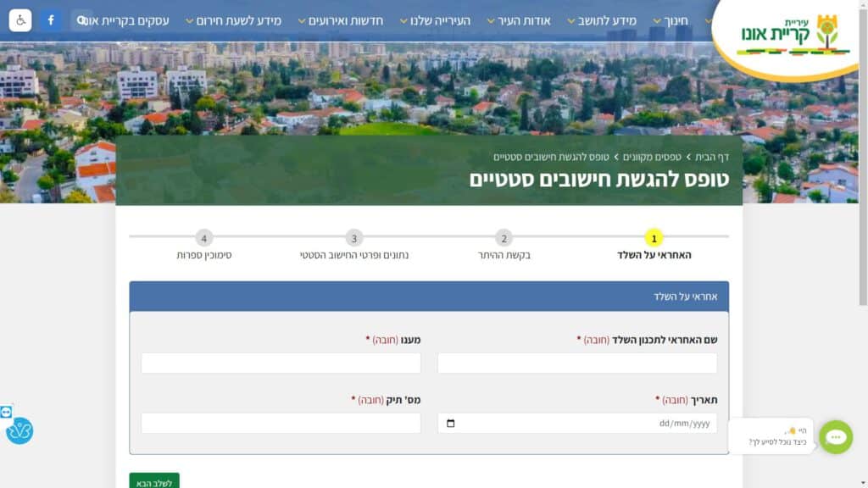Open the accessibility wheelchair menu
Viewport: 868px width, 488px height.
tap(20, 20)
